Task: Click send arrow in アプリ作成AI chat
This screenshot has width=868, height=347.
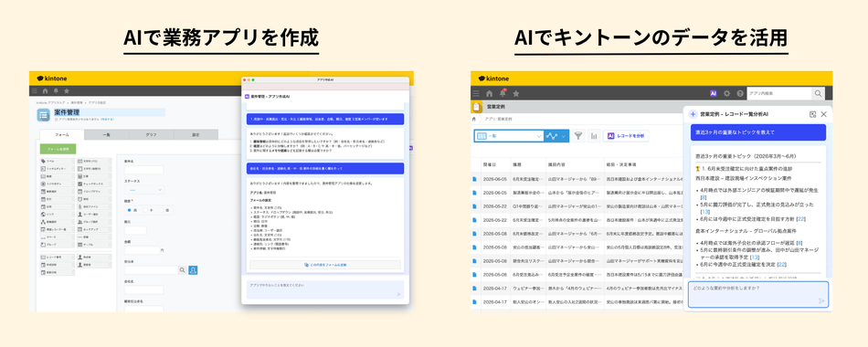Action: 398,294
